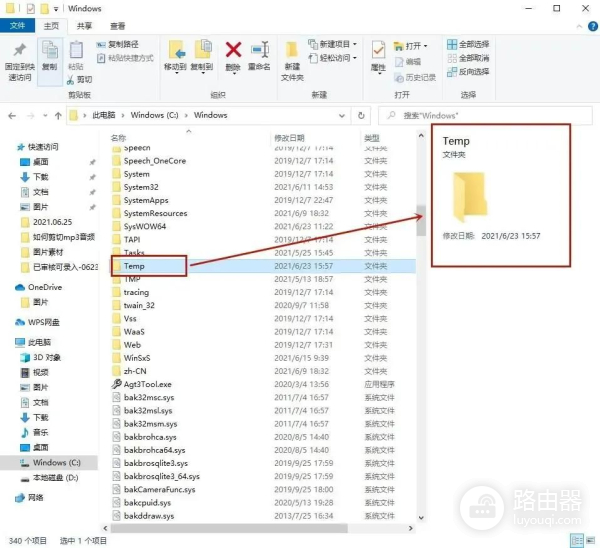Screen dimensions: 600x548
Task: Click the Pin to Quick access icon
Action: (x=20, y=50)
